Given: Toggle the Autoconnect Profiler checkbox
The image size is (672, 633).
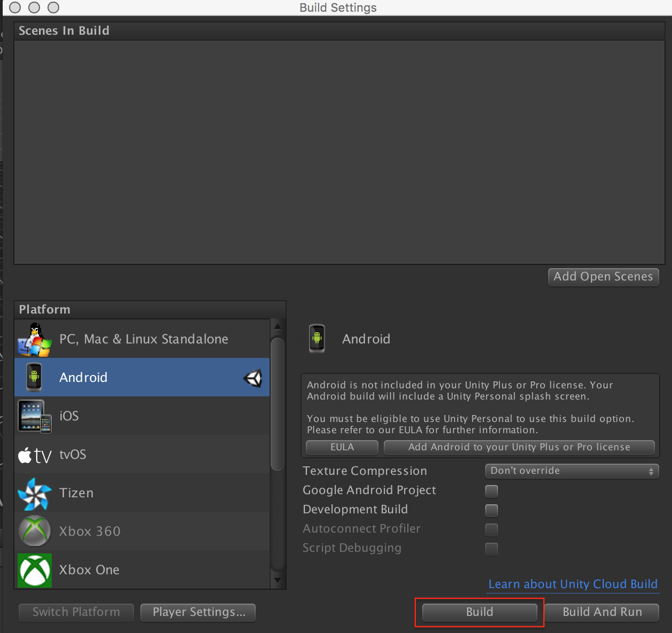Looking at the screenshot, I should click(492, 529).
